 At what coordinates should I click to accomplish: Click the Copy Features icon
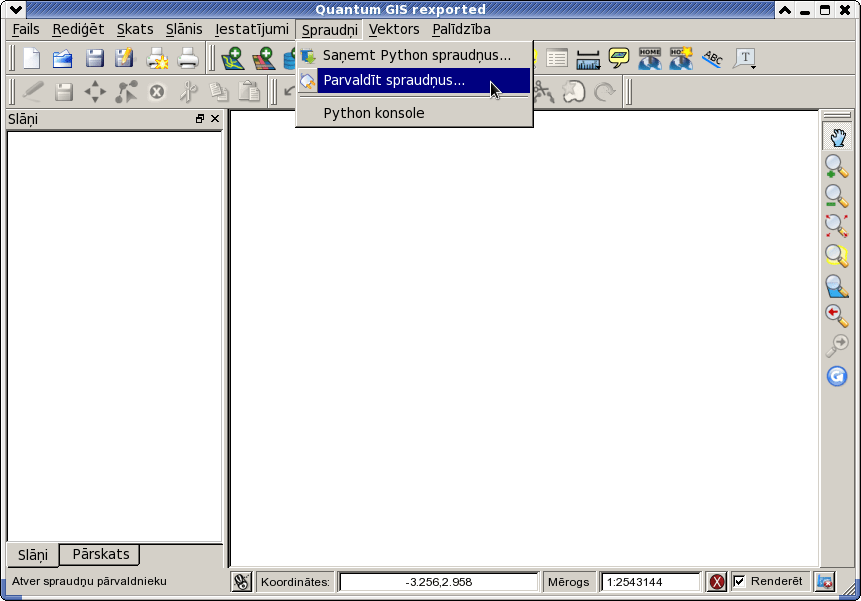(219, 92)
